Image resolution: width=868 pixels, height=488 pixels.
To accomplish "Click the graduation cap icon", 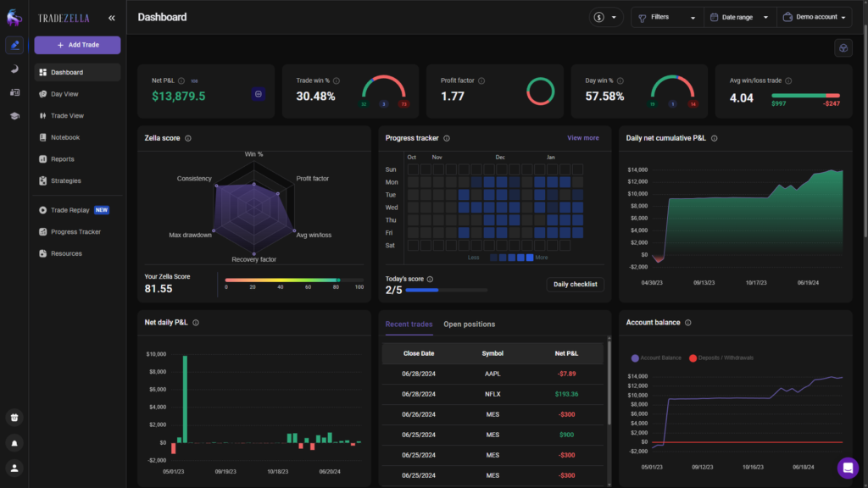I will [14, 115].
